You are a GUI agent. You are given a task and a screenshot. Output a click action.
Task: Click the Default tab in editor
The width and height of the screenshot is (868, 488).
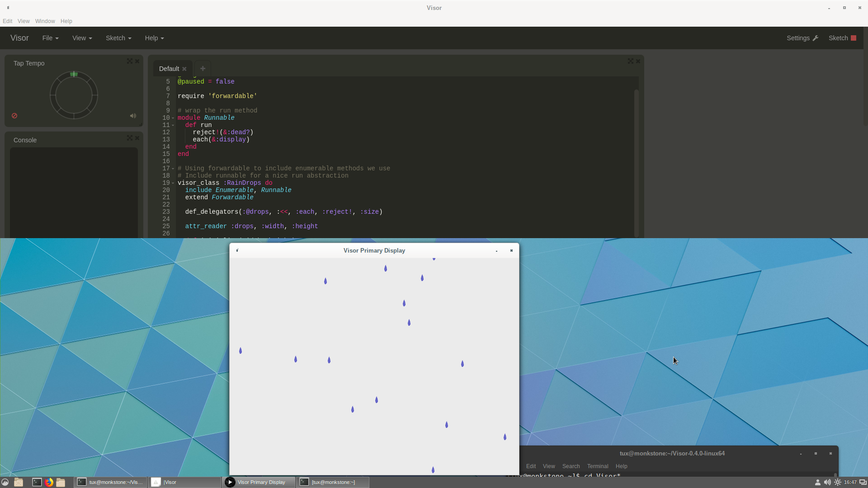(169, 68)
